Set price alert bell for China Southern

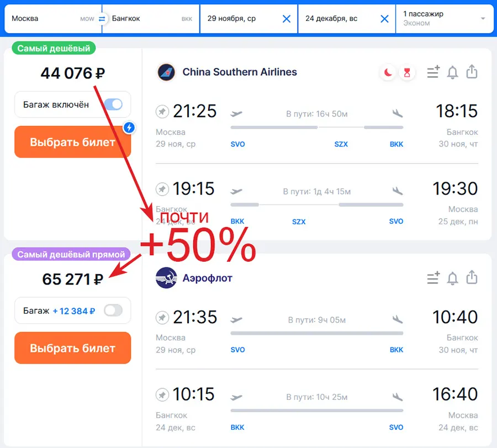coord(452,72)
